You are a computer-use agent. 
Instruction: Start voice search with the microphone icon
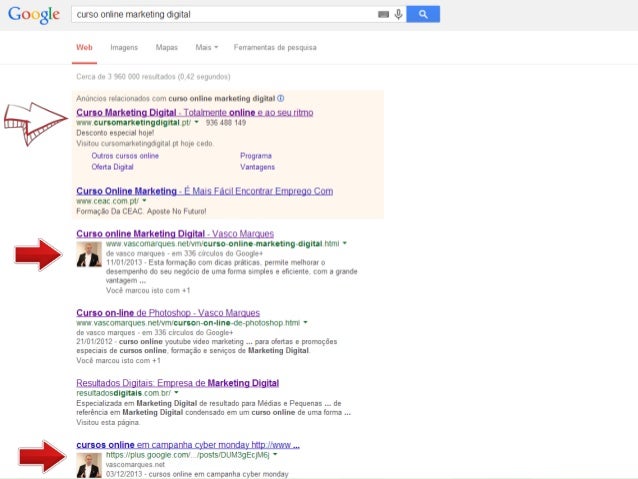point(398,15)
